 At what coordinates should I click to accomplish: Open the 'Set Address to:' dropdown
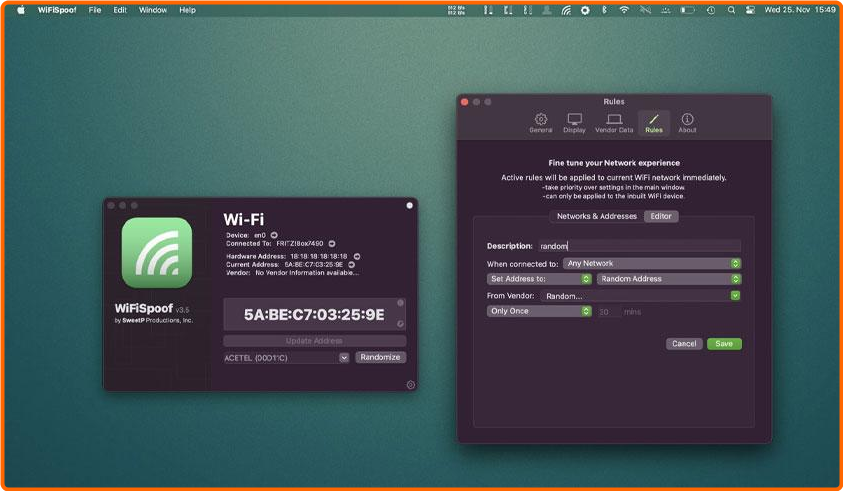(x=539, y=279)
